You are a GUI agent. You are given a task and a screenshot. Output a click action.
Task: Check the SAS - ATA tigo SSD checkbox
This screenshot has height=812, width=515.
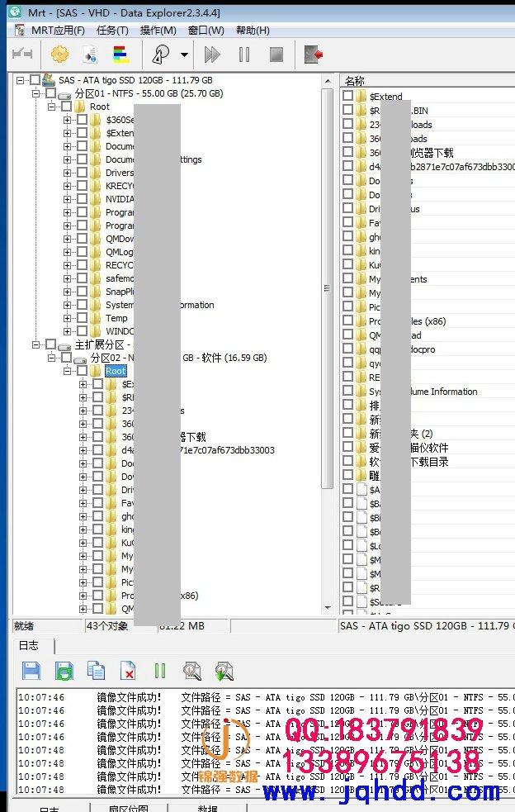(x=35, y=80)
